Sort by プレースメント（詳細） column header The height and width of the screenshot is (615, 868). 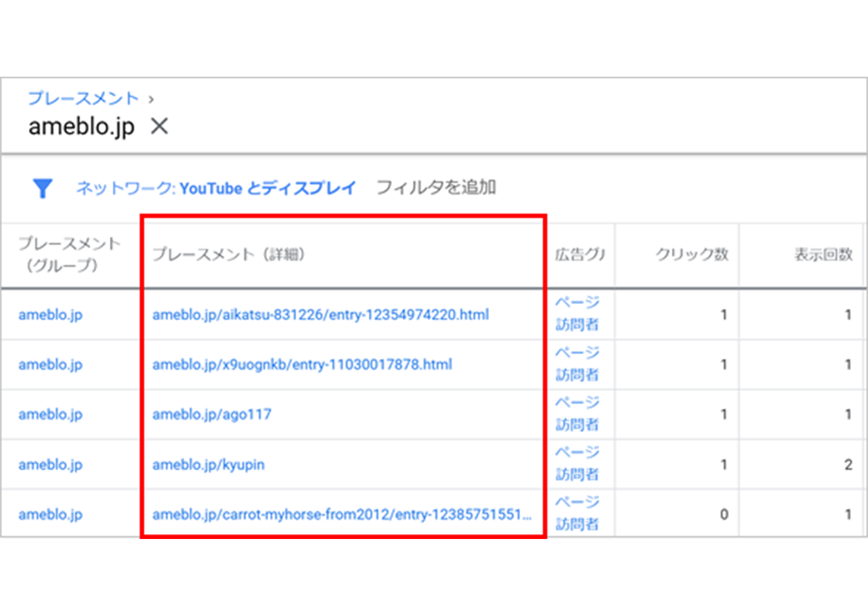coord(229,254)
